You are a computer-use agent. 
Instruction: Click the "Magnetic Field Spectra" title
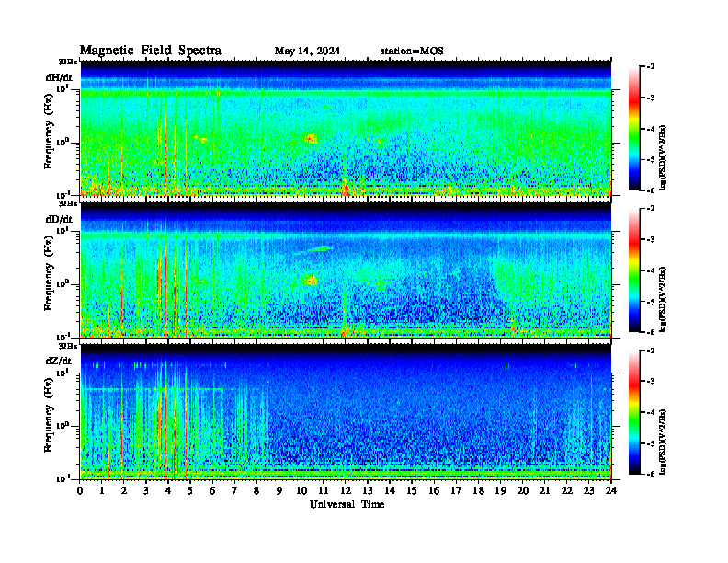tap(151, 51)
